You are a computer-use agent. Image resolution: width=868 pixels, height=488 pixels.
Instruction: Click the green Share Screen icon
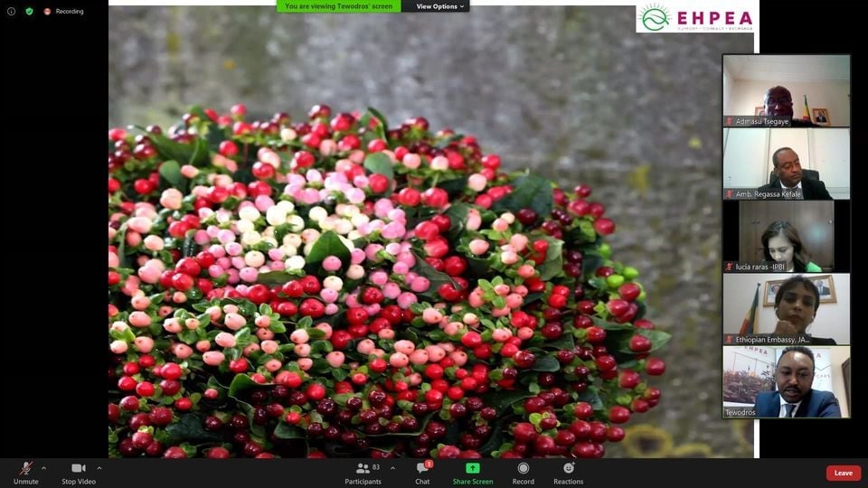point(473,469)
